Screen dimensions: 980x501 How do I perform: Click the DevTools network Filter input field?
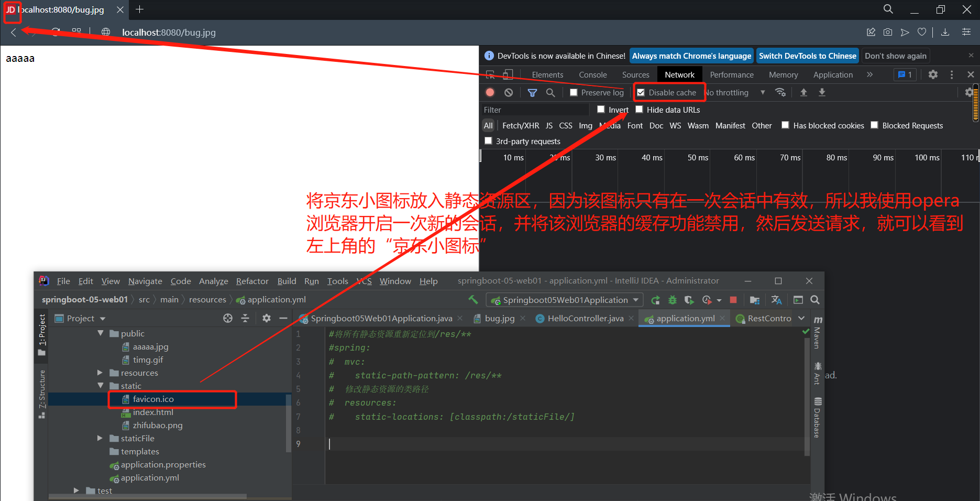(535, 110)
